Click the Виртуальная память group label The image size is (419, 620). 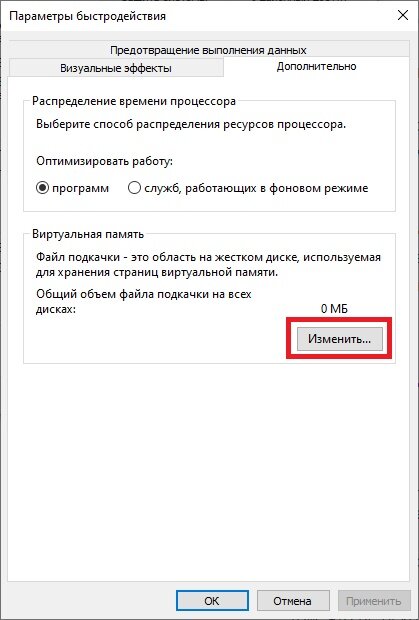pos(88,234)
